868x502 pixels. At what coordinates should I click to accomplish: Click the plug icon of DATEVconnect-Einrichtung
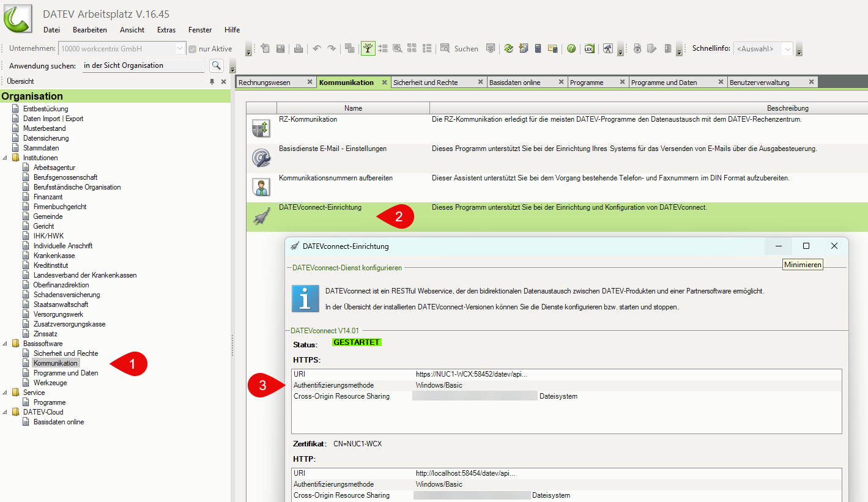click(261, 216)
